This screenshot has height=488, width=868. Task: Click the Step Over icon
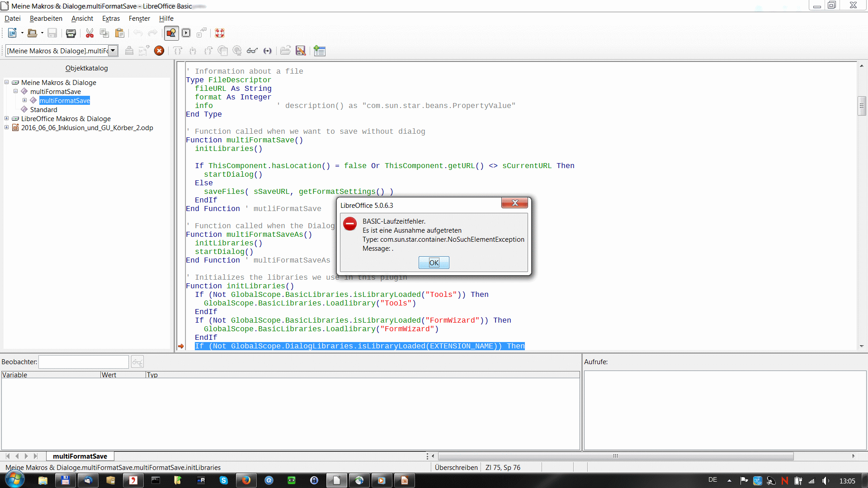point(178,51)
